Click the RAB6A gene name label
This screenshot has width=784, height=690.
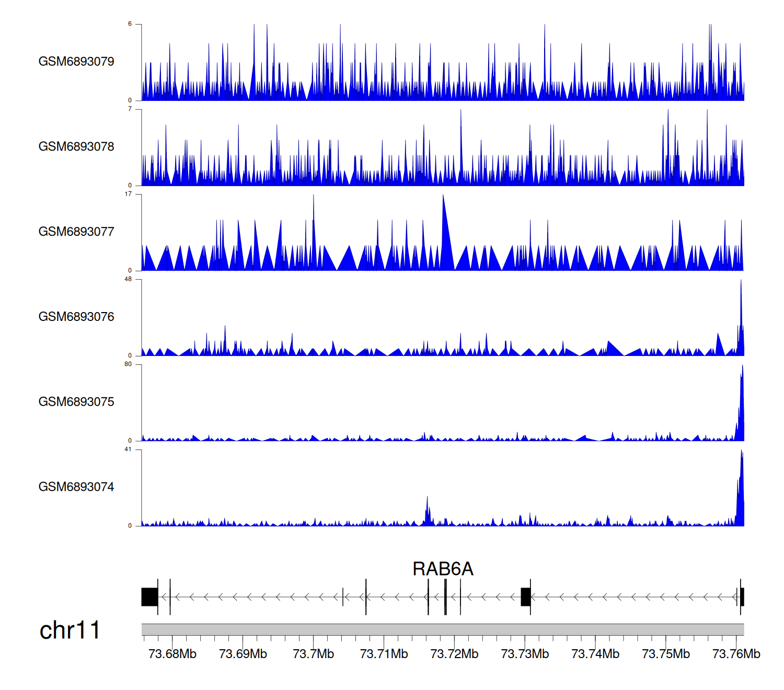[443, 569]
